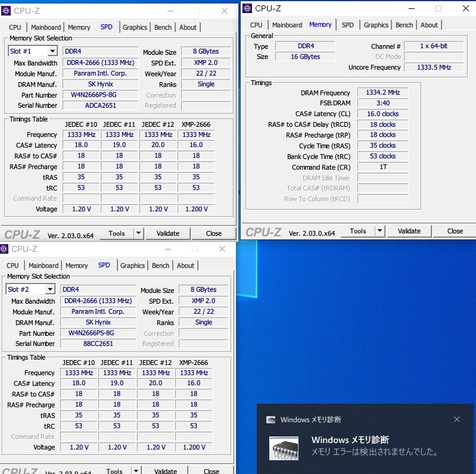Click Uncore Frequency 1333.5 MHz value

point(434,67)
